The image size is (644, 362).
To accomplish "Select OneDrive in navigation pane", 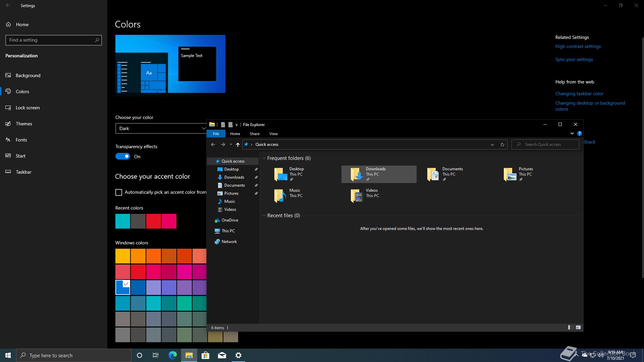I will pyautogui.click(x=230, y=220).
